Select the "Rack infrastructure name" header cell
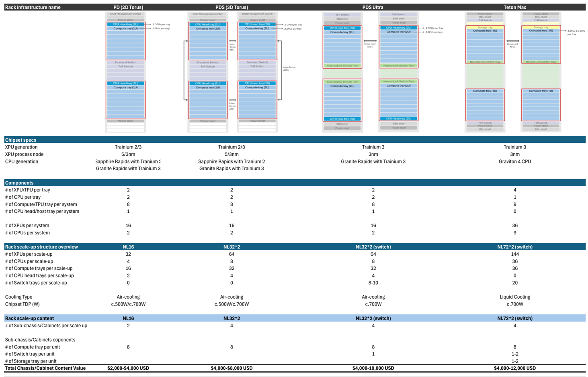The width and height of the screenshot is (588, 377). (x=33, y=7)
